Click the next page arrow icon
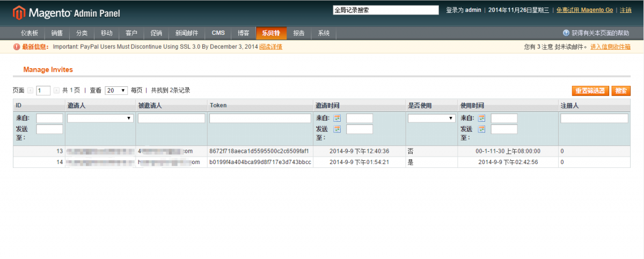Viewport: 644px width, 259px height. (56, 91)
